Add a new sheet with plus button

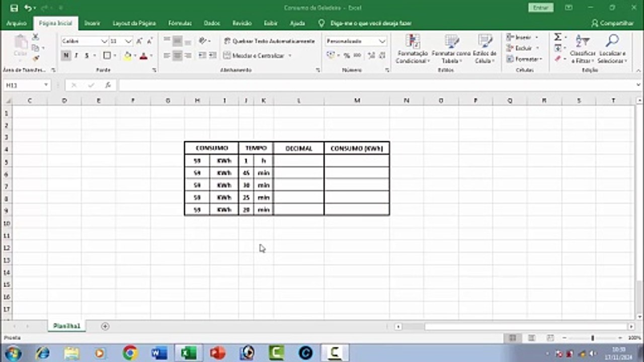pyautogui.click(x=105, y=326)
